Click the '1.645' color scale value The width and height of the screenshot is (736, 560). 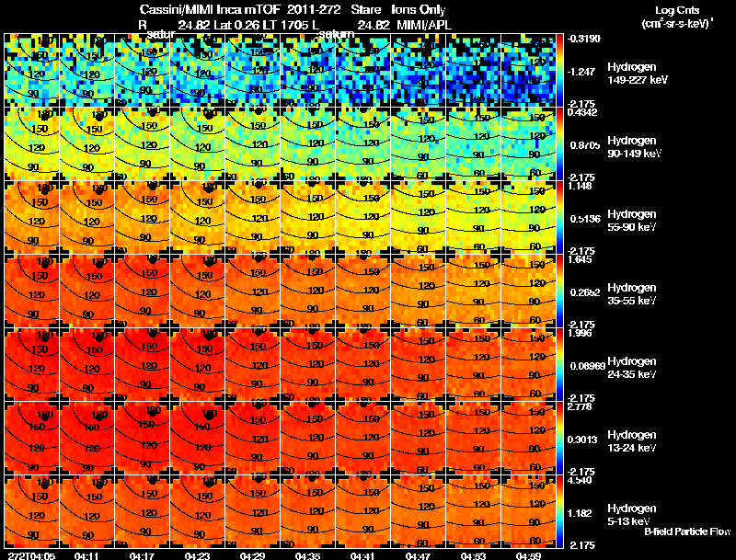[580, 260]
